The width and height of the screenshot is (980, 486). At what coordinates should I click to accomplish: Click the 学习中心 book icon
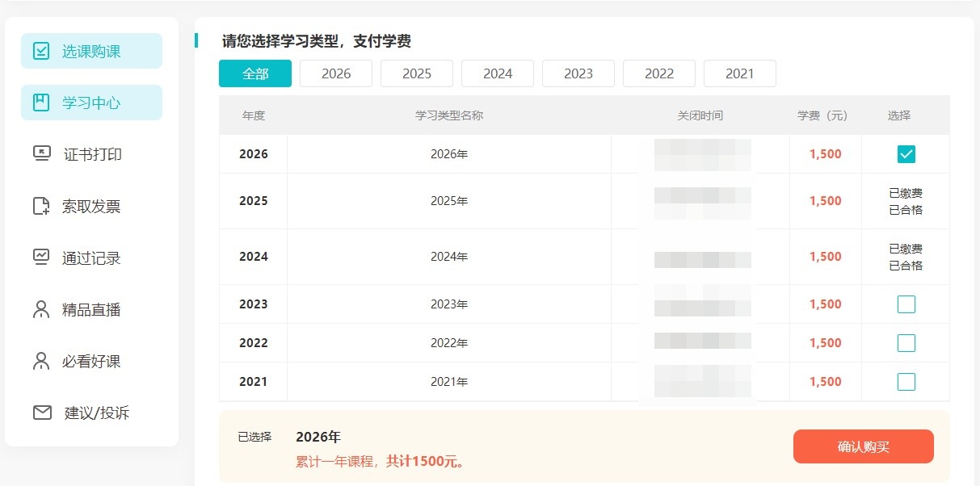(41, 103)
